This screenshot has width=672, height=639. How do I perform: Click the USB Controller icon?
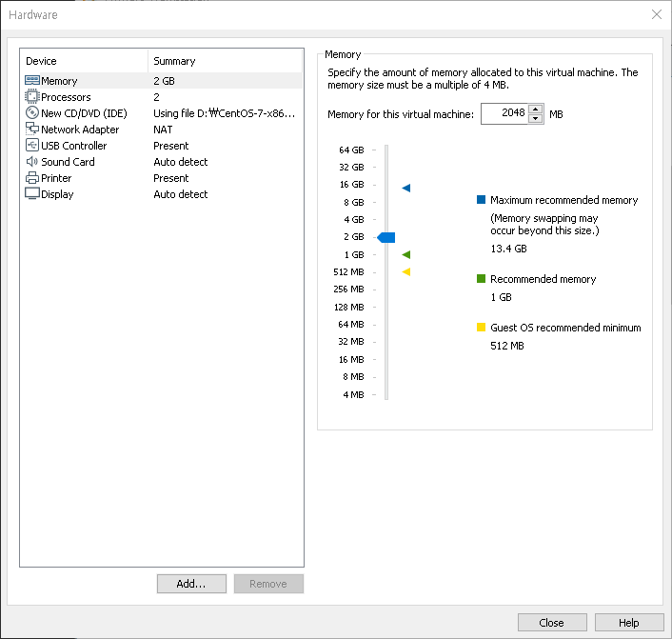click(x=32, y=146)
